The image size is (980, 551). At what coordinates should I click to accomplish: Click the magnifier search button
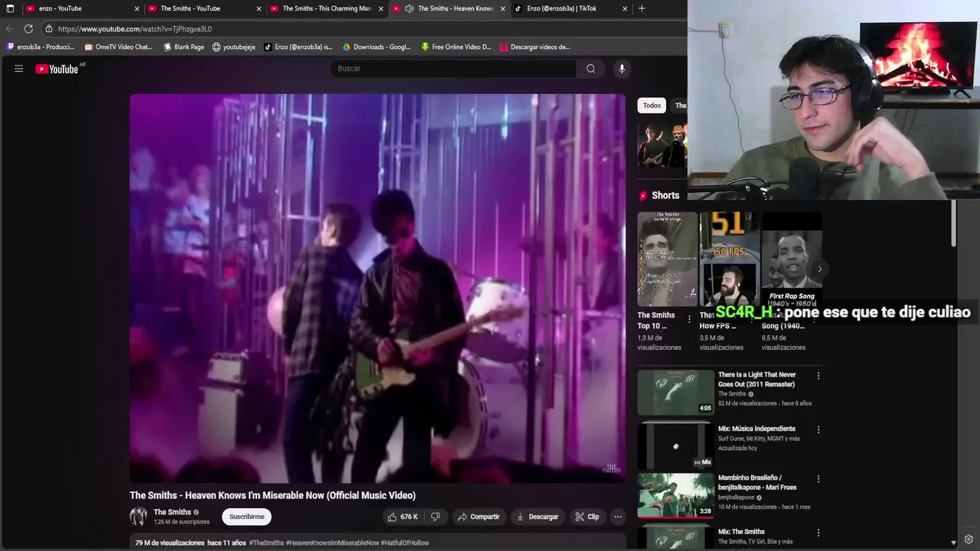pos(590,69)
